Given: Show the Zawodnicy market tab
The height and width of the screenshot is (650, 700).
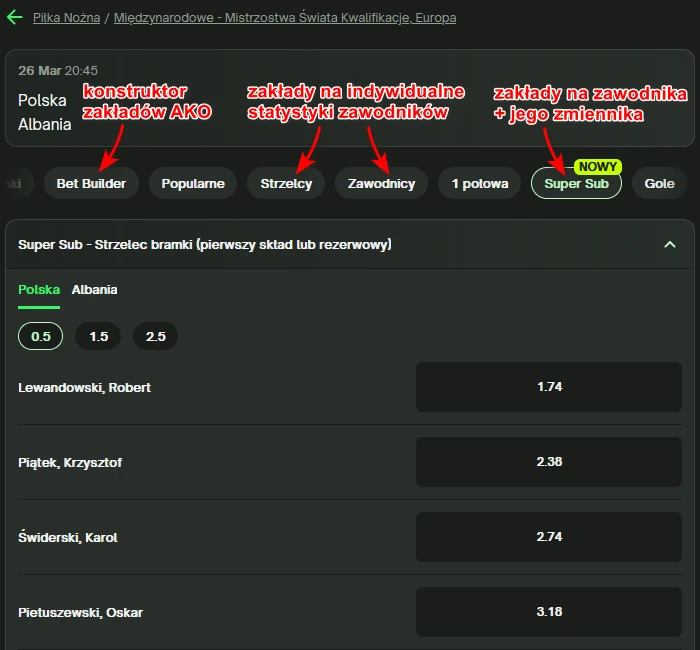Looking at the screenshot, I should [x=381, y=183].
